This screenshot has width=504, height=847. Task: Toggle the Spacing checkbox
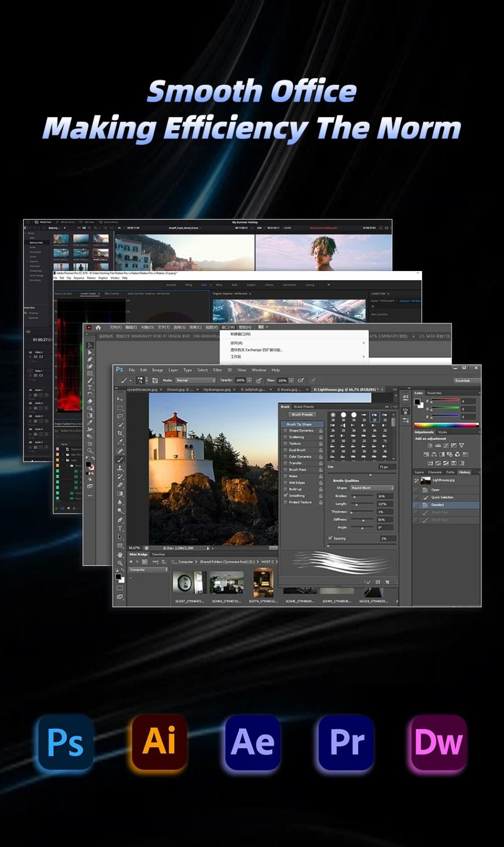331,538
